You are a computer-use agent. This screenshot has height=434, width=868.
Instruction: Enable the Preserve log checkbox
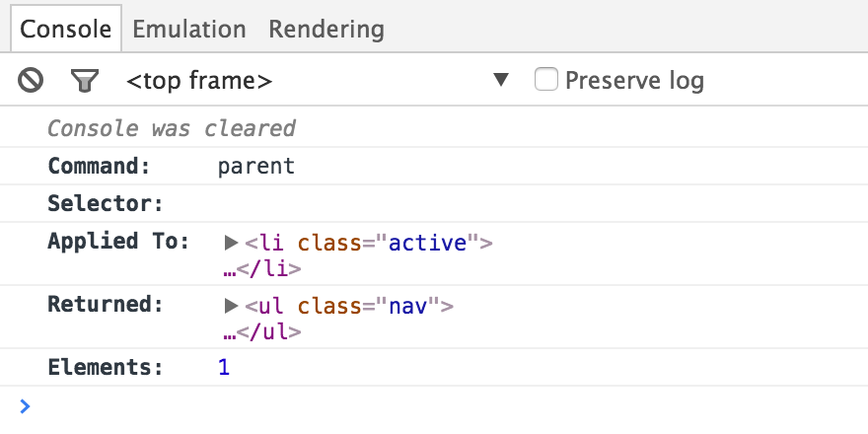546,79
